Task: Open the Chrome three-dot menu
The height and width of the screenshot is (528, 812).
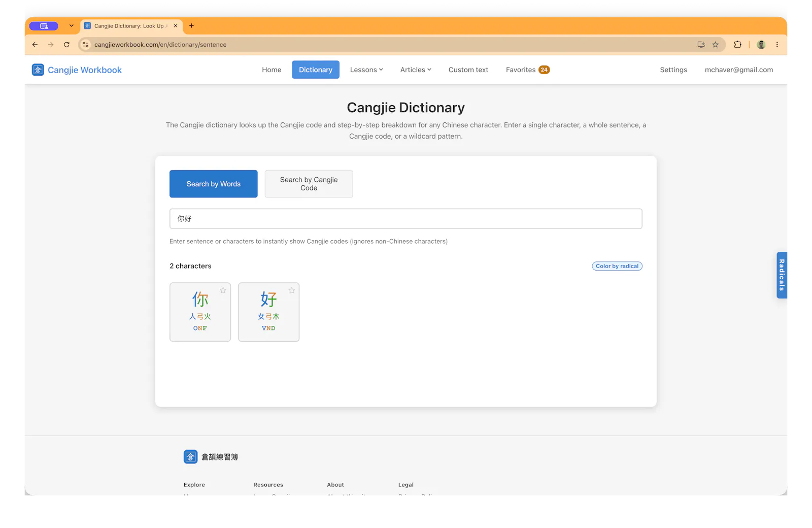Action: (x=777, y=45)
